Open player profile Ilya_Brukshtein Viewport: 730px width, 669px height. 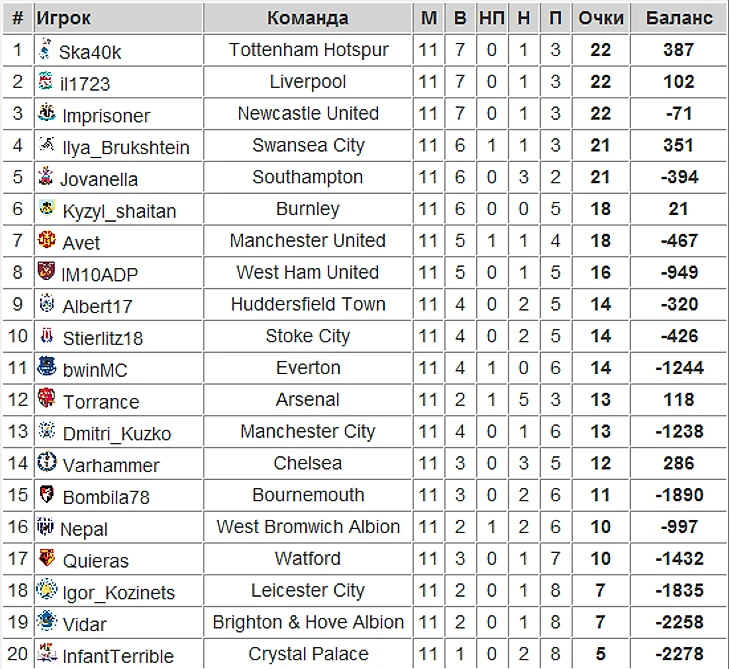pos(126,147)
